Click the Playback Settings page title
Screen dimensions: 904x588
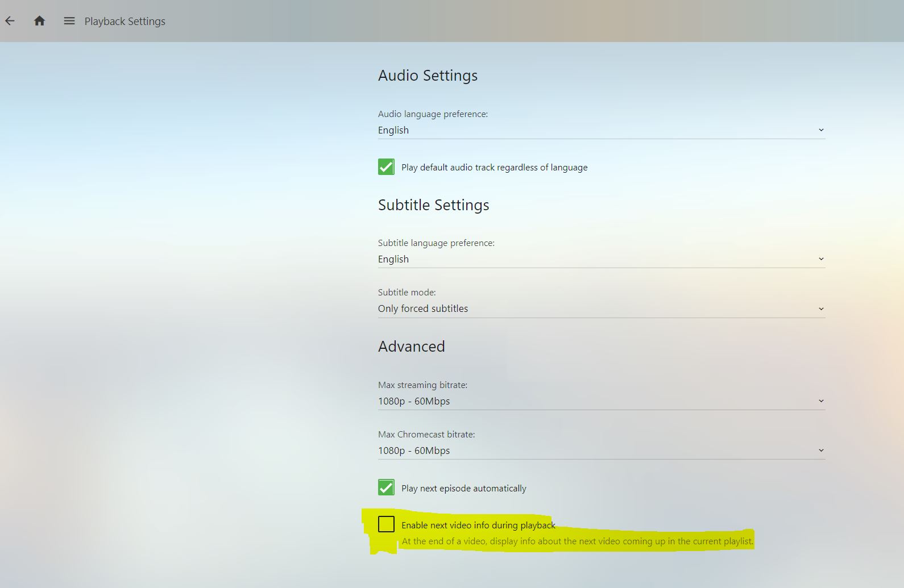point(125,21)
